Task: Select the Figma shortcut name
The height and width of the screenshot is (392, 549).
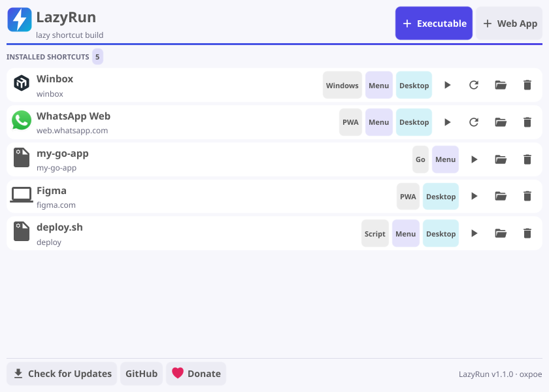Action: pyautogui.click(x=52, y=191)
